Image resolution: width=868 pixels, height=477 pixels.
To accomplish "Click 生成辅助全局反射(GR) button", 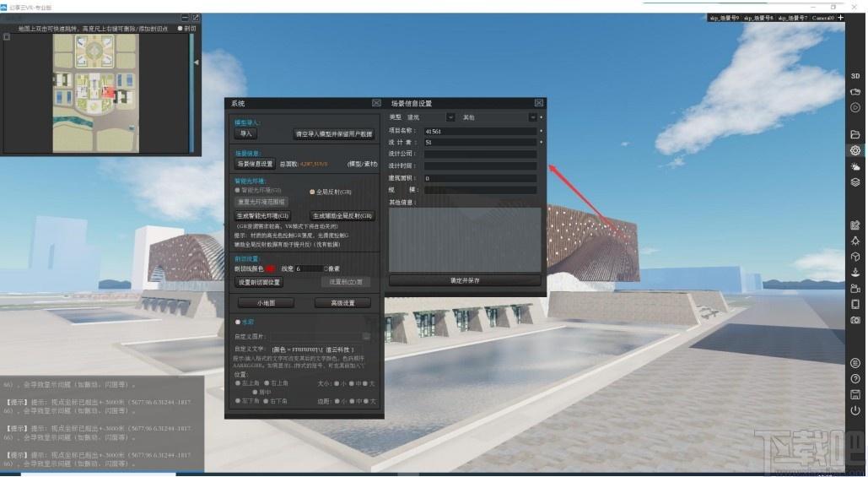I will (342, 215).
